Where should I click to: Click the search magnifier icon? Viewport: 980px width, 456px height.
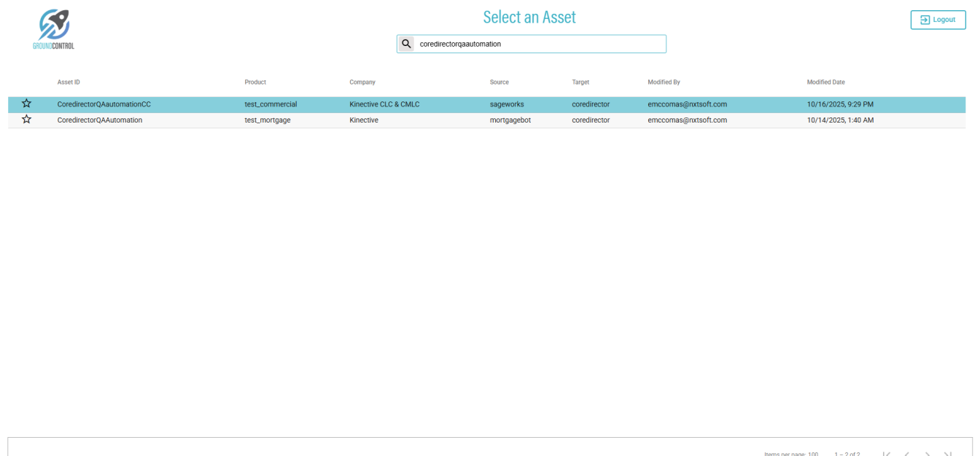pyautogui.click(x=406, y=44)
